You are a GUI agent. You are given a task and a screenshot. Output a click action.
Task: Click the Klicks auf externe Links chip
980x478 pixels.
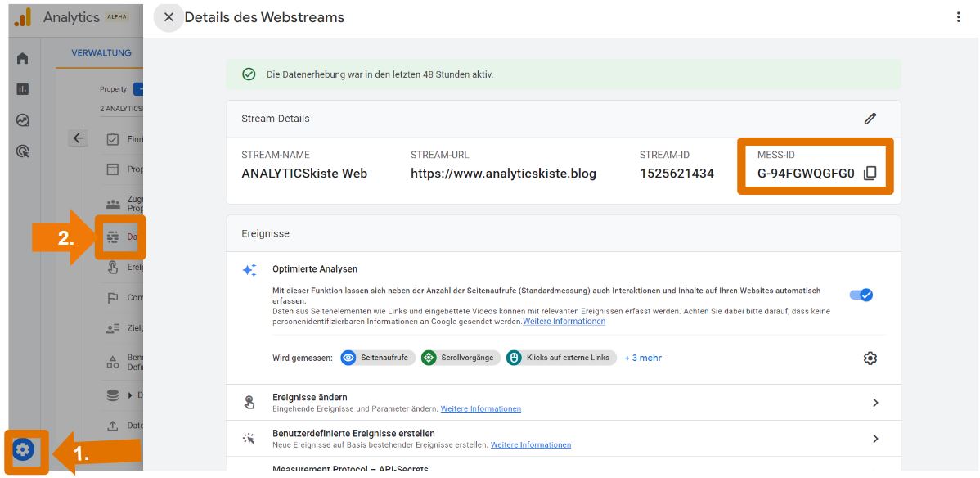click(561, 358)
